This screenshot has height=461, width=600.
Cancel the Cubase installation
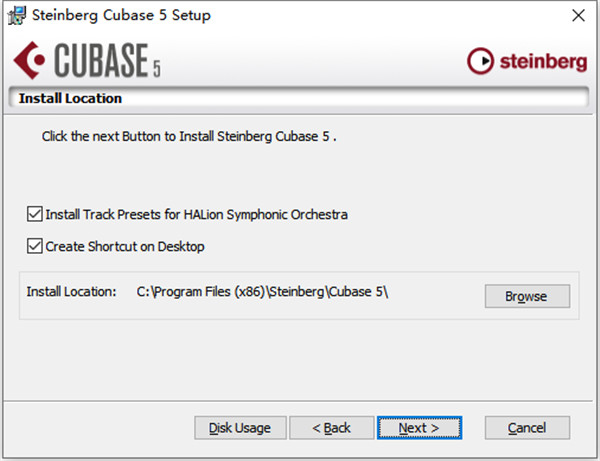coord(527,428)
